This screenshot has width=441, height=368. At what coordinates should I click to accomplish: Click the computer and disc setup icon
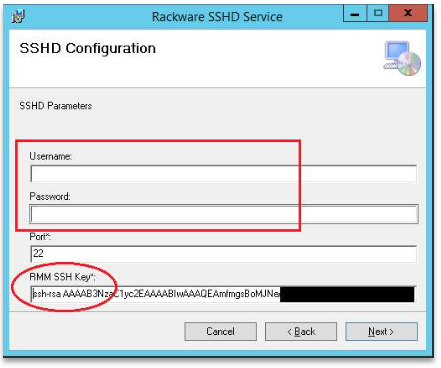click(x=402, y=58)
